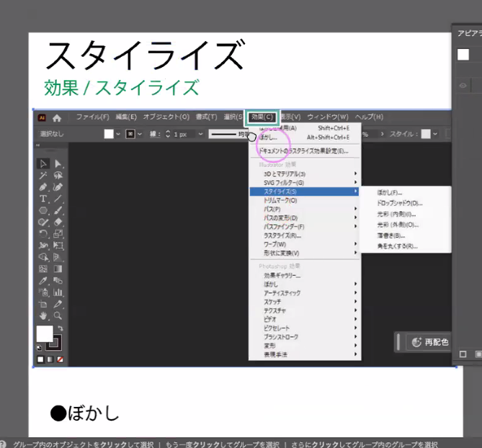Choose ドロップシャドウ(D) from the Stylize submenu
Viewport: 482px width, 448px height.
click(399, 203)
